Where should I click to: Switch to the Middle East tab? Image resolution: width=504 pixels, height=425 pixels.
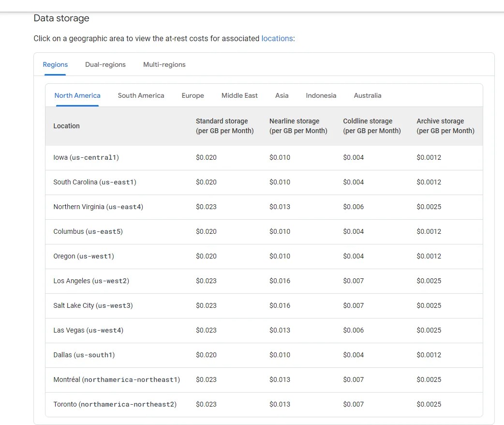(239, 95)
